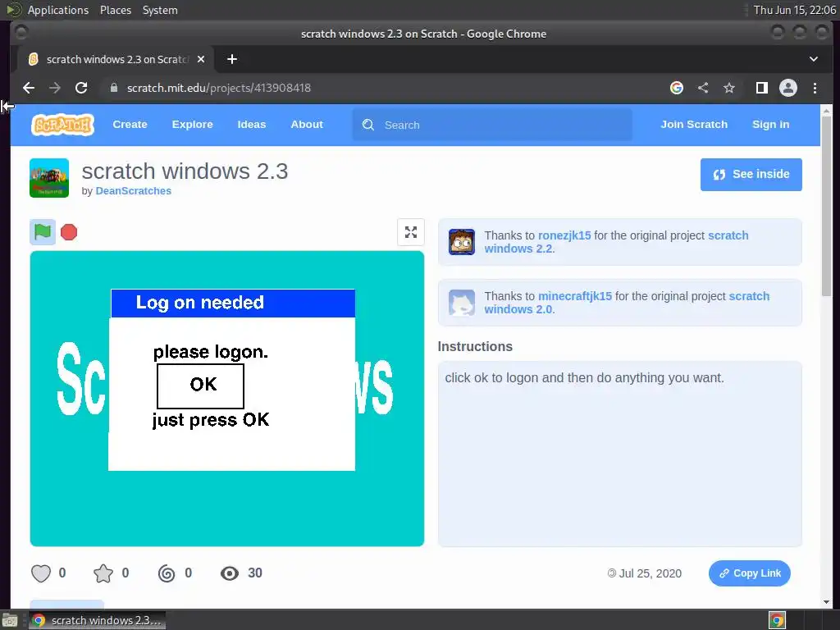Viewport: 840px width, 630px height.
Task: Click the views eye icon
Action: tap(230, 573)
